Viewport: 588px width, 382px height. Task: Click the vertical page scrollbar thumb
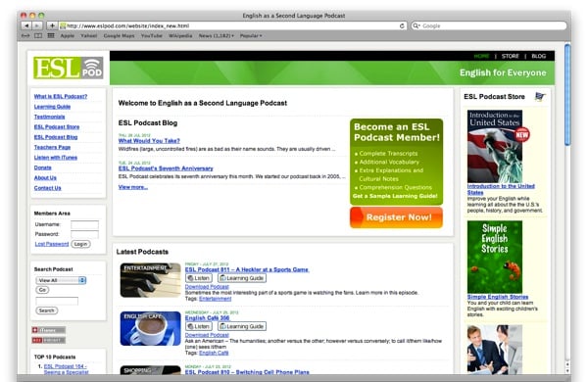click(567, 95)
